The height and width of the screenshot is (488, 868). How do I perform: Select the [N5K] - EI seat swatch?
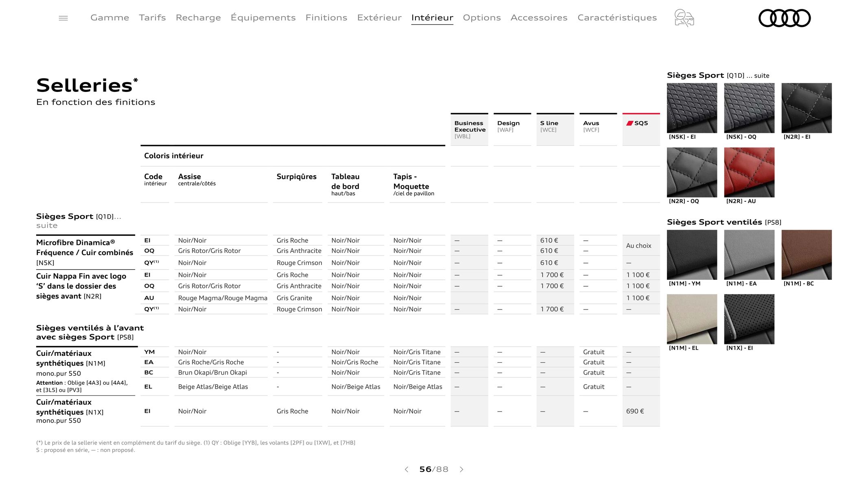[692, 108]
